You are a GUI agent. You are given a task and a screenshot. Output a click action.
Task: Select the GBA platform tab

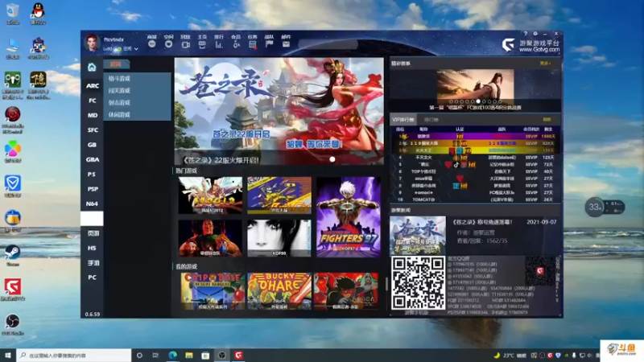pos(92,159)
